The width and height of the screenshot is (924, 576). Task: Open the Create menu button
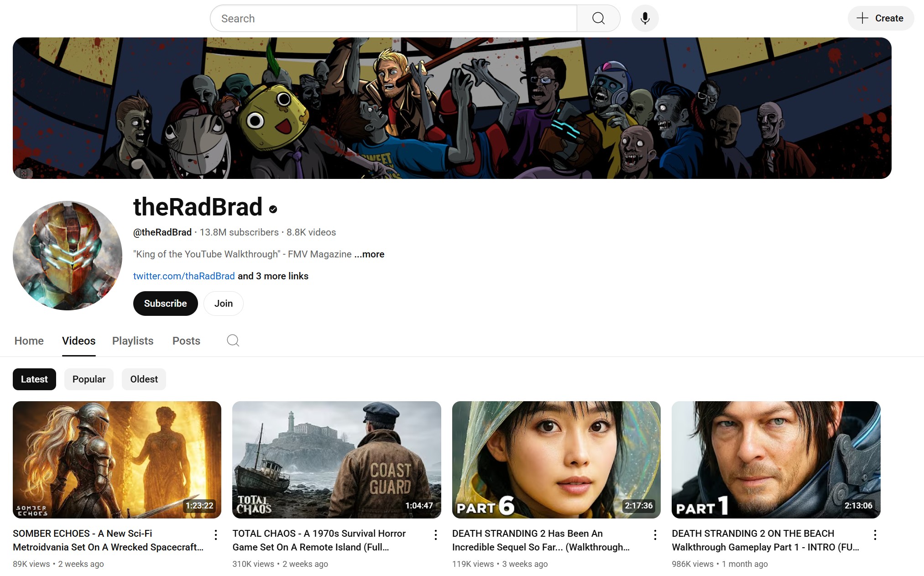(x=880, y=18)
